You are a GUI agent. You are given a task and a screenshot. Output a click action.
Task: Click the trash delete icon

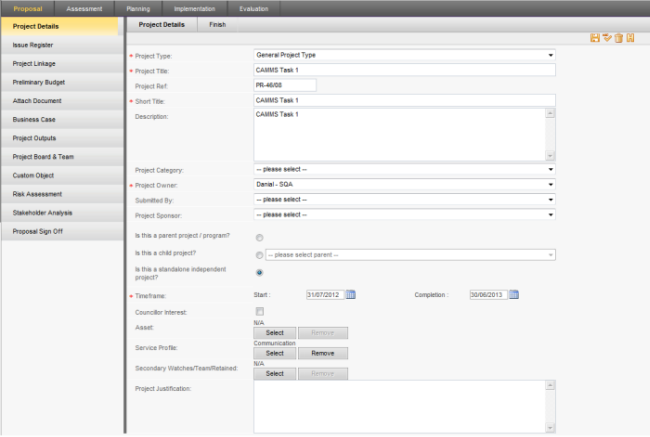point(618,37)
